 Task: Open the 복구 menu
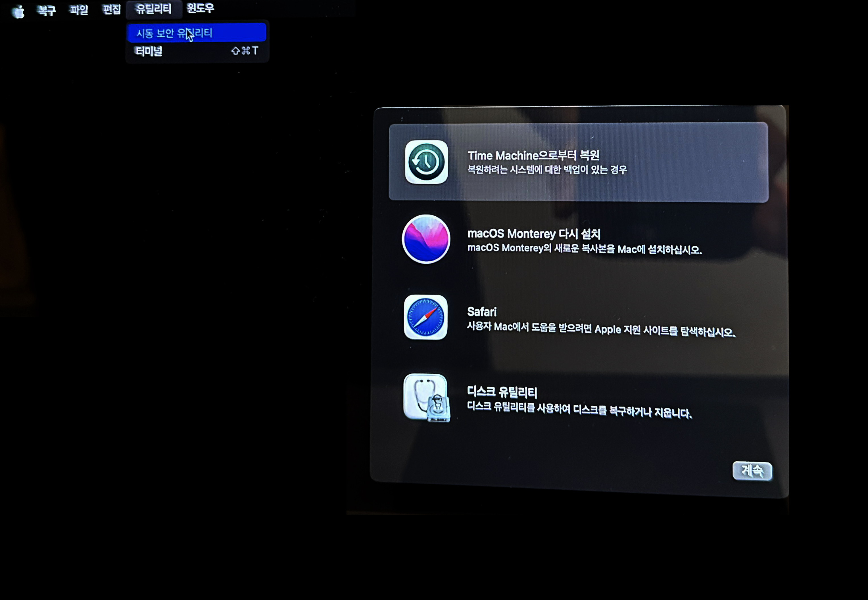[x=46, y=10]
